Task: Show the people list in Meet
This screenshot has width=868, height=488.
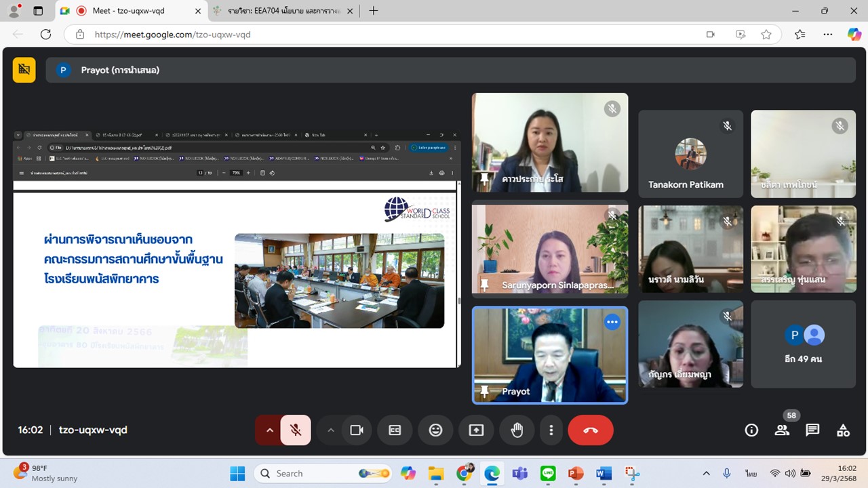Action: (783, 430)
